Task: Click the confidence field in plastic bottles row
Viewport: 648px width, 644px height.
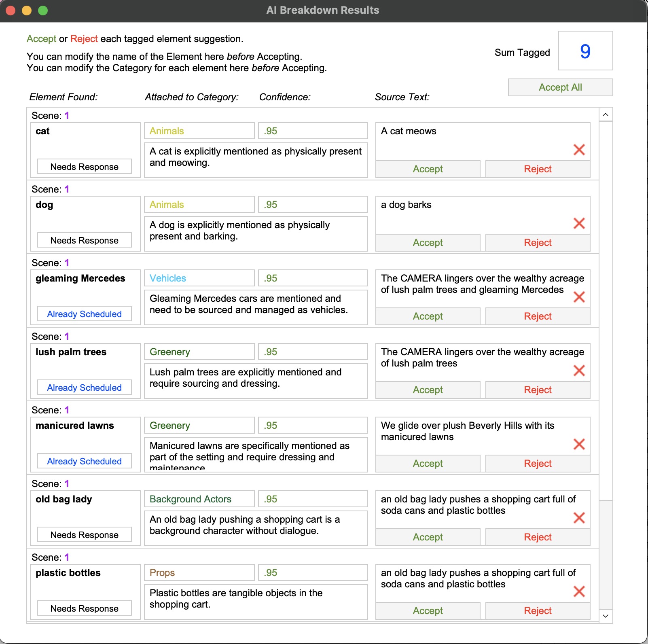Action: (x=313, y=573)
